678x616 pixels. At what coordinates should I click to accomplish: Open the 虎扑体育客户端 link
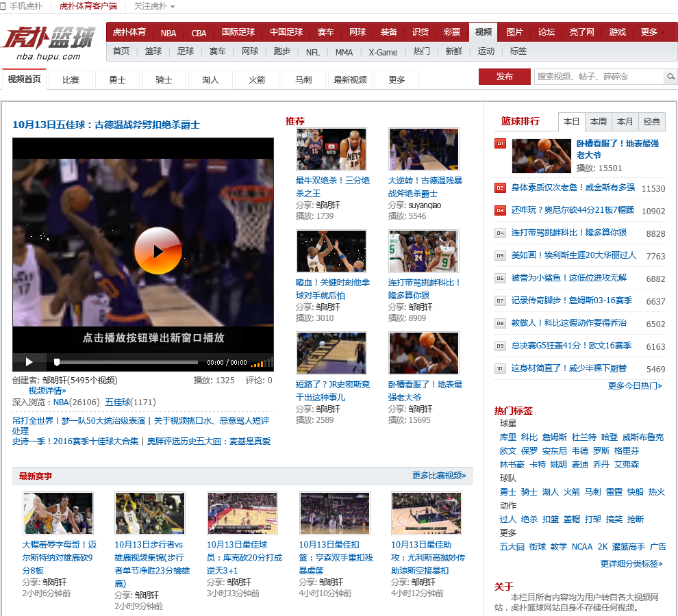(x=88, y=6)
